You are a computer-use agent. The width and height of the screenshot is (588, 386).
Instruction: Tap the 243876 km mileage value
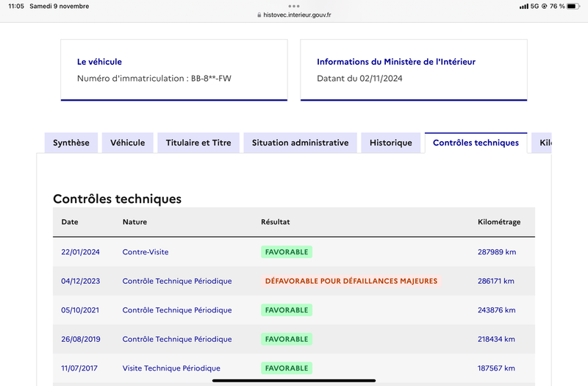tap(497, 310)
